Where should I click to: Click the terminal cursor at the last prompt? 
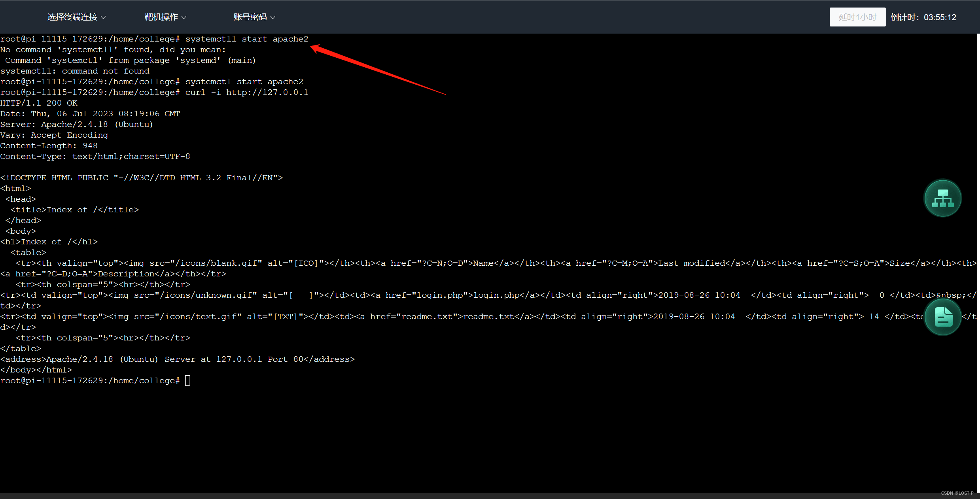coord(188,380)
